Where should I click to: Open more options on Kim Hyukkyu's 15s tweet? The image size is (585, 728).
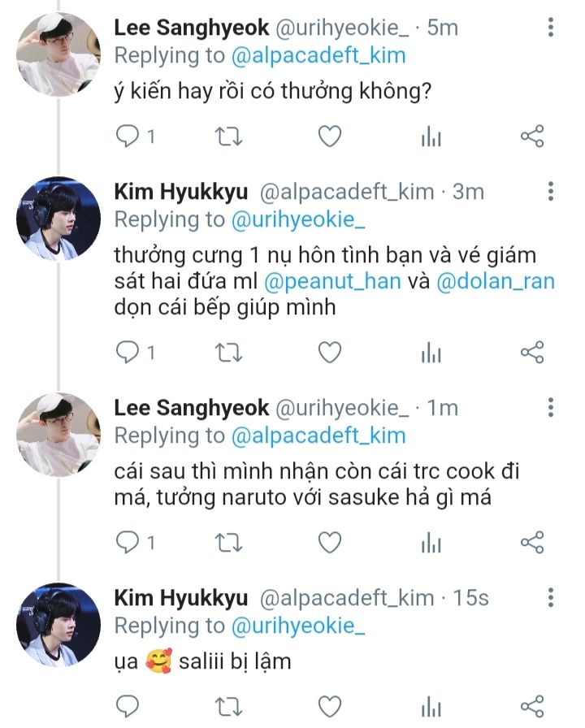551,600
